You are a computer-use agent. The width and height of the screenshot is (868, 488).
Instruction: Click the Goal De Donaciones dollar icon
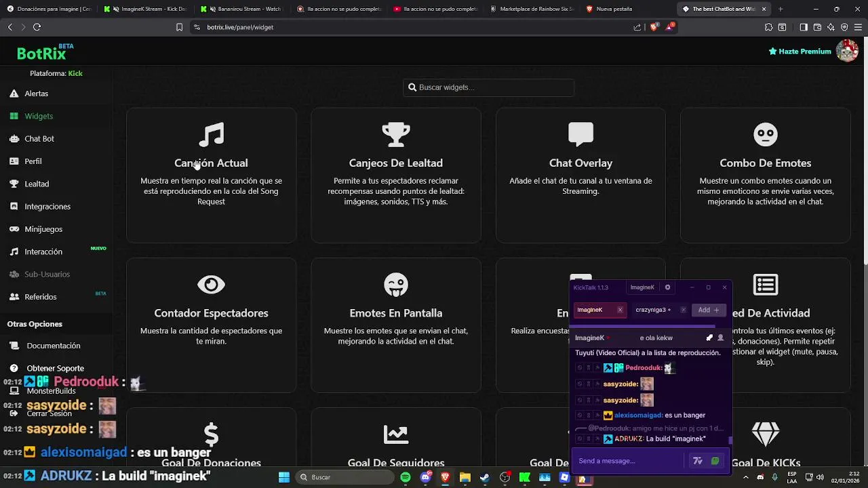(211, 434)
